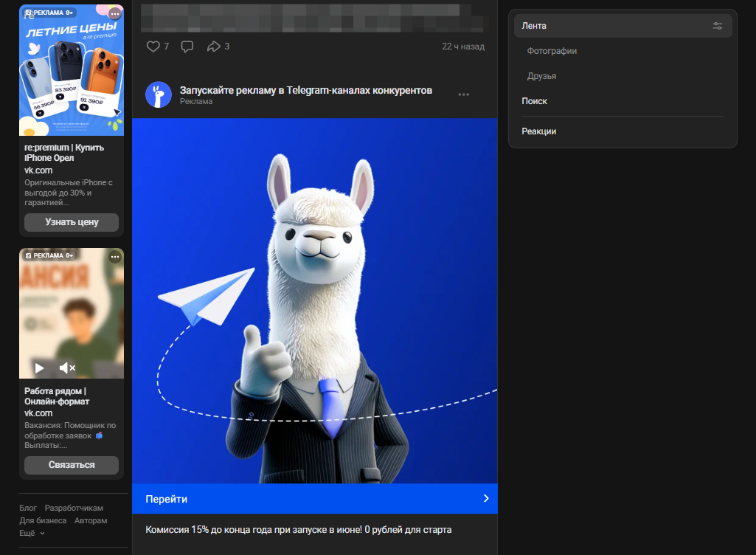
Task: Click the iPhone summer prices ad image
Action: point(72,70)
